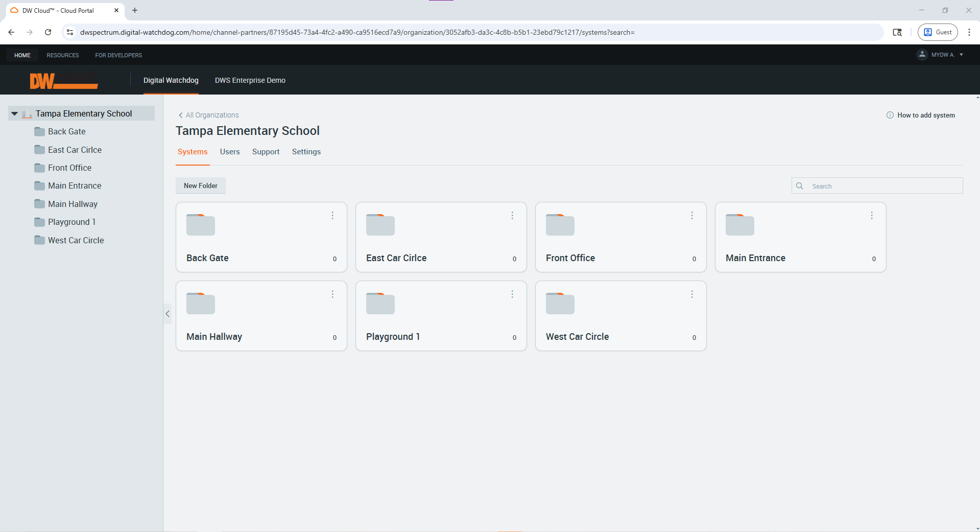Image resolution: width=980 pixels, height=532 pixels.
Task: Open the three-dot menu on Main Entrance card
Action: [872, 216]
